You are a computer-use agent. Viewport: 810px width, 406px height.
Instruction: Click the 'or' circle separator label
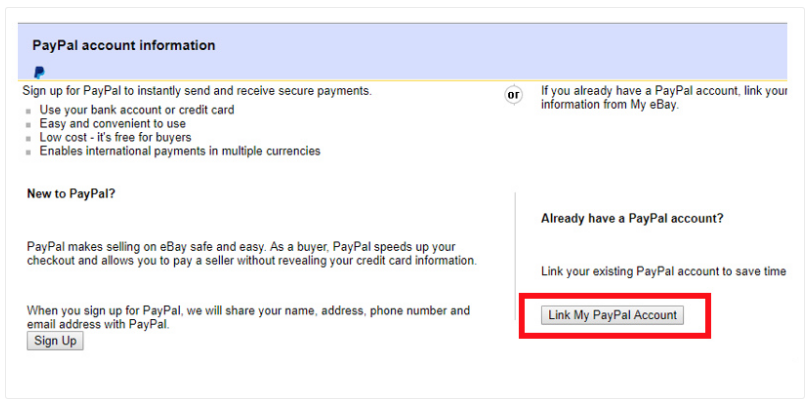[513, 95]
